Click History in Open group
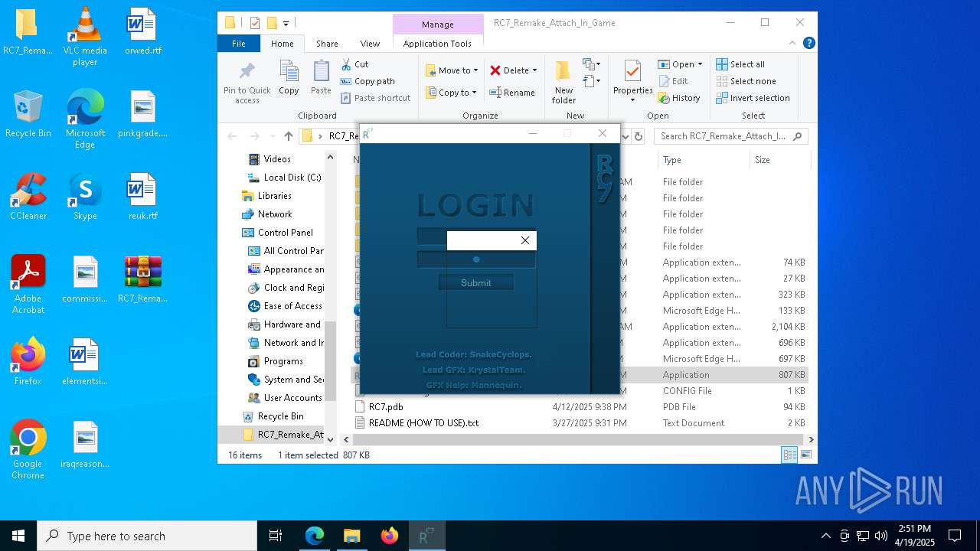Image resolution: width=980 pixels, height=551 pixels. 679,98
